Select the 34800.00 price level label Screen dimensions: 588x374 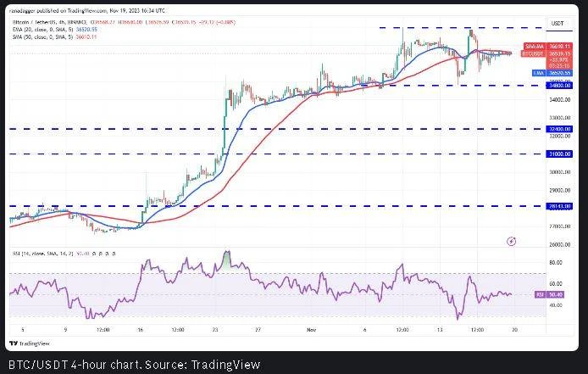click(x=559, y=86)
